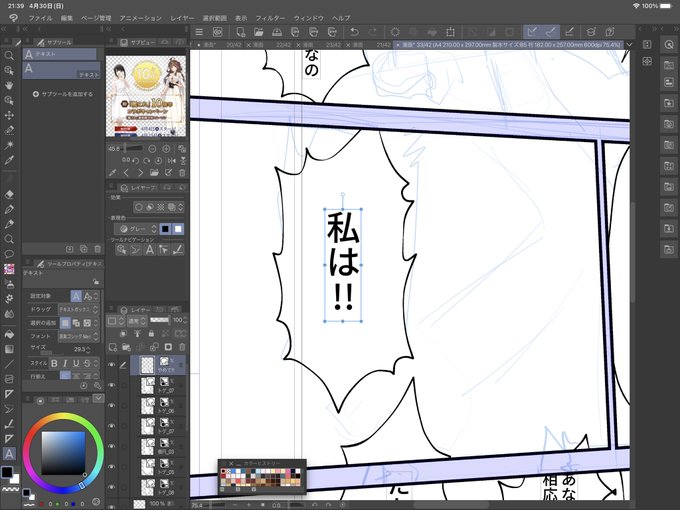Click the Redo arrow in command bar
Image resolution: width=680 pixels, height=510 pixels.
coord(373,32)
